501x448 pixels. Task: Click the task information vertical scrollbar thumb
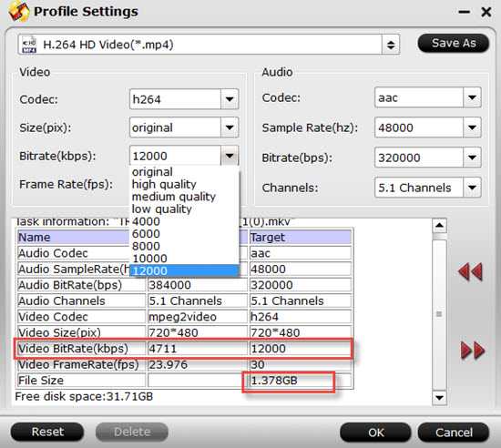coord(439,314)
